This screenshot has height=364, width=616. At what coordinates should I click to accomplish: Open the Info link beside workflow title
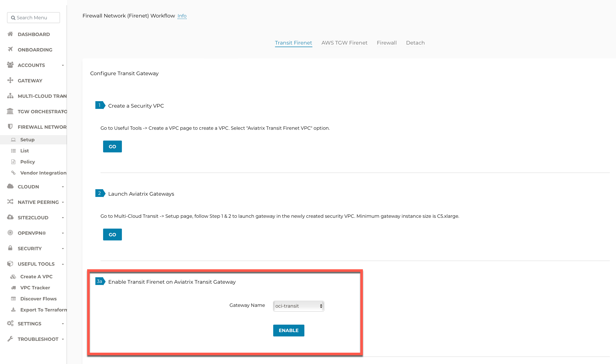pyautogui.click(x=182, y=16)
